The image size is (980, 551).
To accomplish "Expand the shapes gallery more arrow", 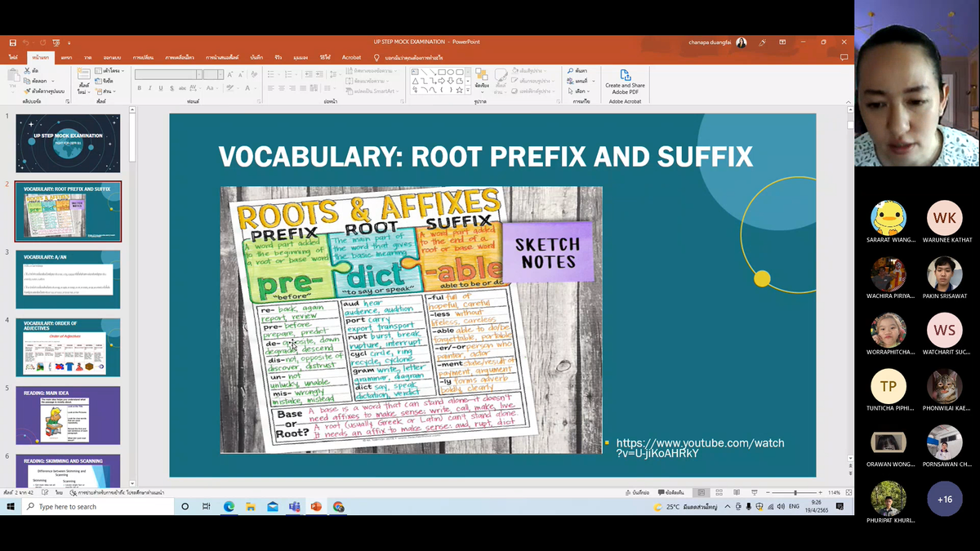I will (x=466, y=90).
